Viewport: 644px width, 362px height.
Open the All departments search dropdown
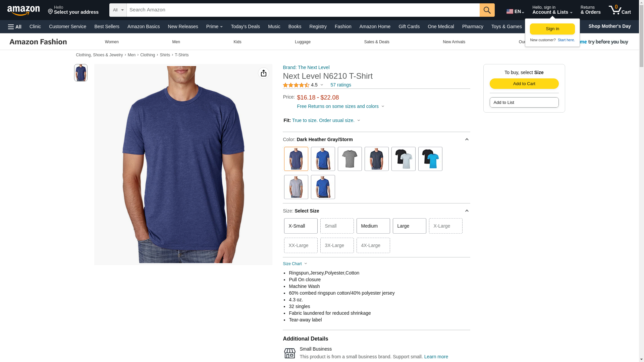(x=118, y=10)
